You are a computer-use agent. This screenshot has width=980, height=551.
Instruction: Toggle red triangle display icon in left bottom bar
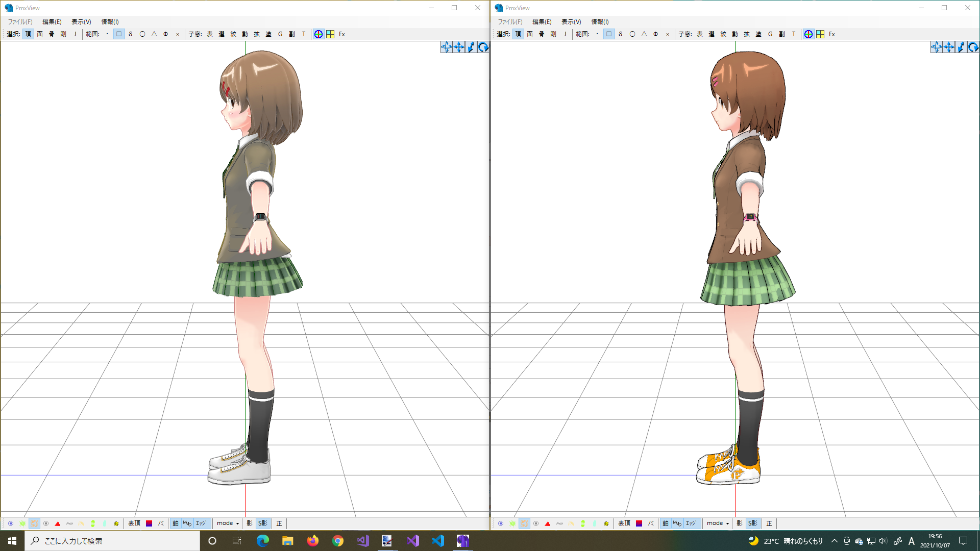[58, 523]
